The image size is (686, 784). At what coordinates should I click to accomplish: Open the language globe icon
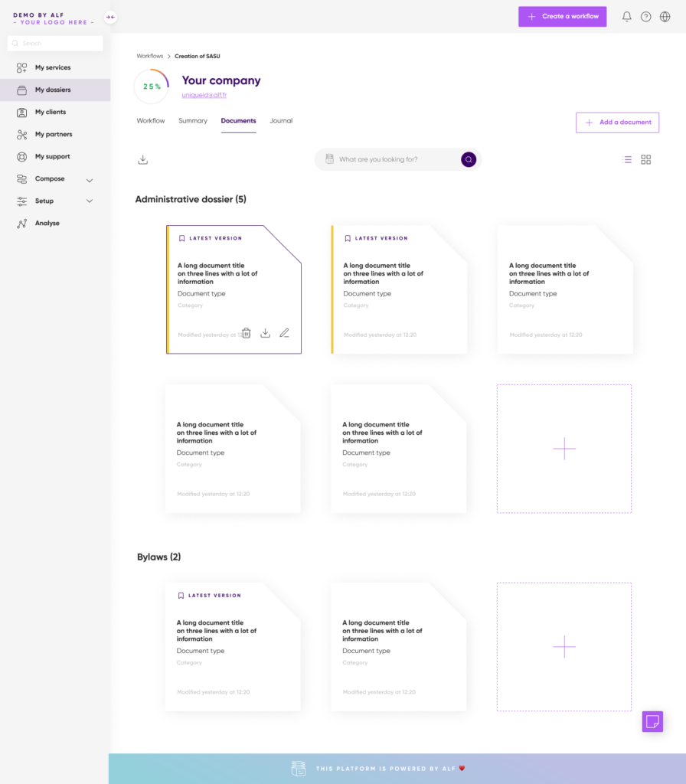pyautogui.click(x=665, y=17)
